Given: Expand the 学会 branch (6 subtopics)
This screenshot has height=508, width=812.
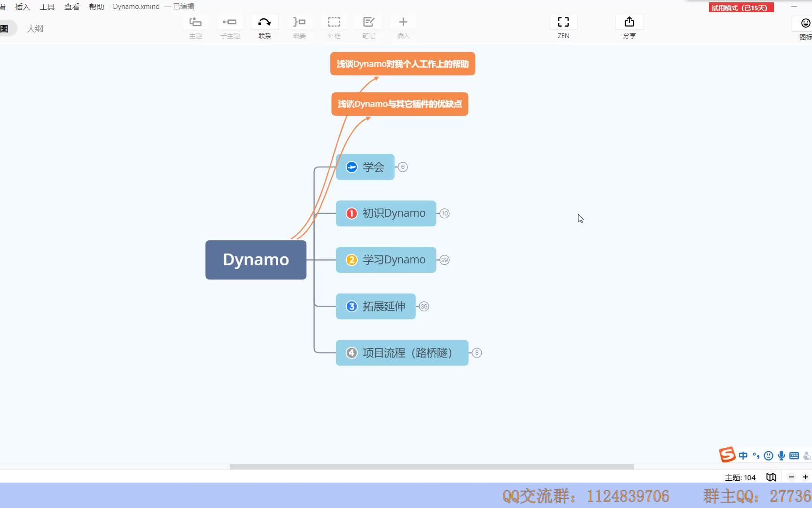Looking at the screenshot, I should [403, 167].
